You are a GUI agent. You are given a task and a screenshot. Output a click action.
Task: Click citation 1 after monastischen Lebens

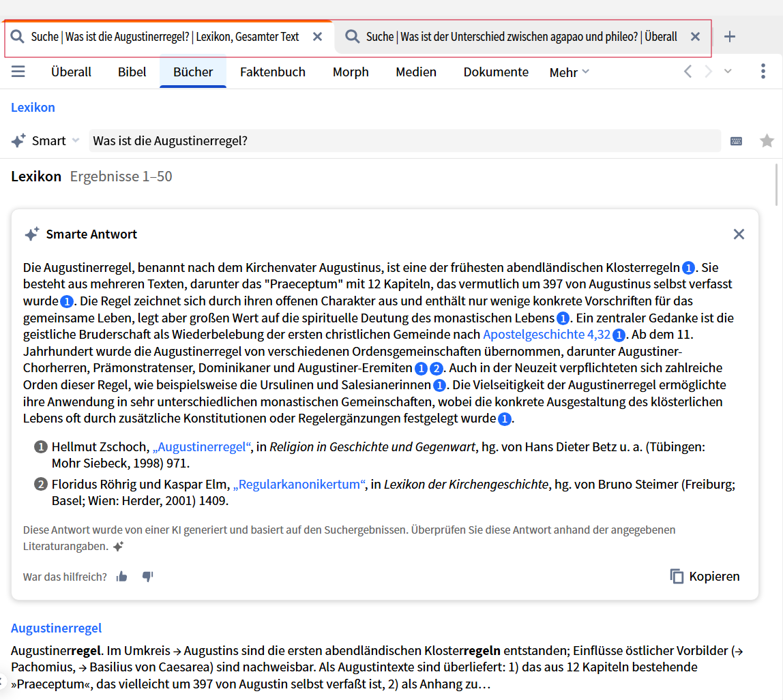(563, 318)
